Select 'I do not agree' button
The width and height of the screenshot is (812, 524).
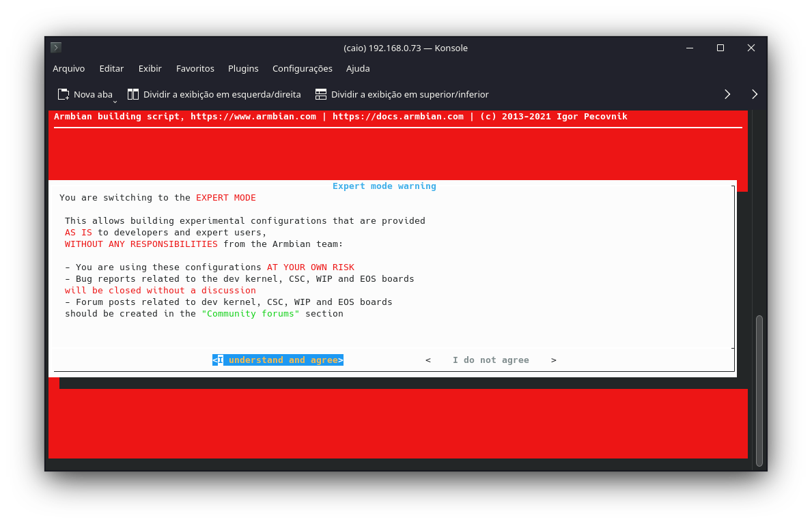490,360
